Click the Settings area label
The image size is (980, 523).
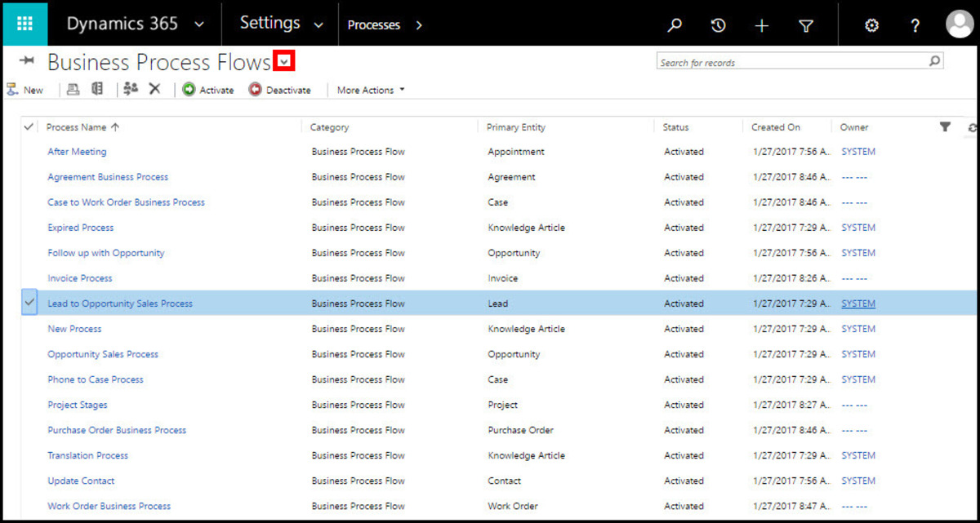coord(269,24)
